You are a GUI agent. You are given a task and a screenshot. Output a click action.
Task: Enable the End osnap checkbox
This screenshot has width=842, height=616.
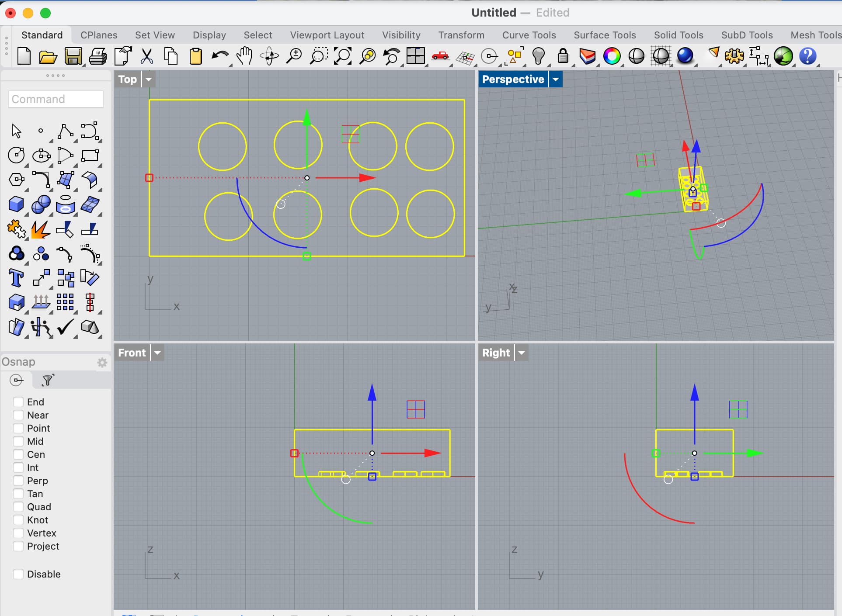click(x=18, y=402)
